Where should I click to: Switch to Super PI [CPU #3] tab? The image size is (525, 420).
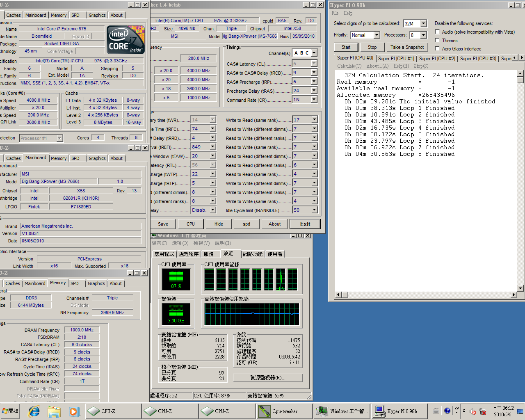pos(478,59)
